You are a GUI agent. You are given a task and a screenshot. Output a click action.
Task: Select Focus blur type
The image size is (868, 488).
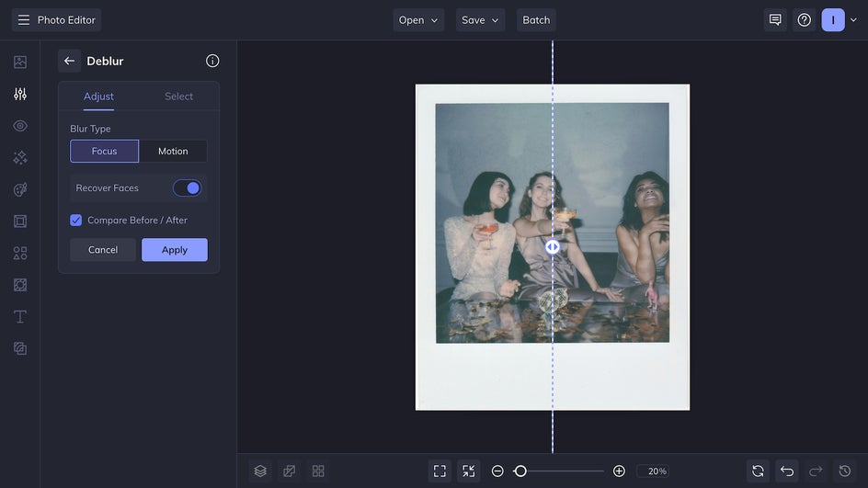click(104, 151)
